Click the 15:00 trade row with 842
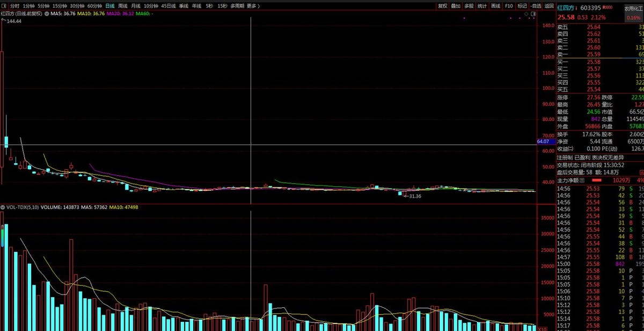 pyautogui.click(x=601, y=264)
